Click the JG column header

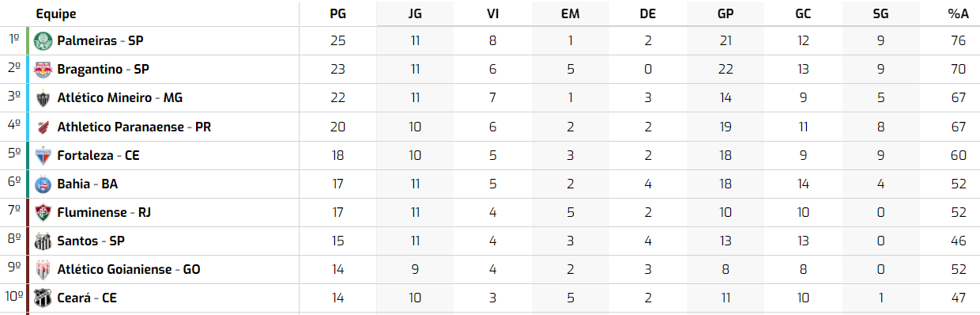click(415, 14)
